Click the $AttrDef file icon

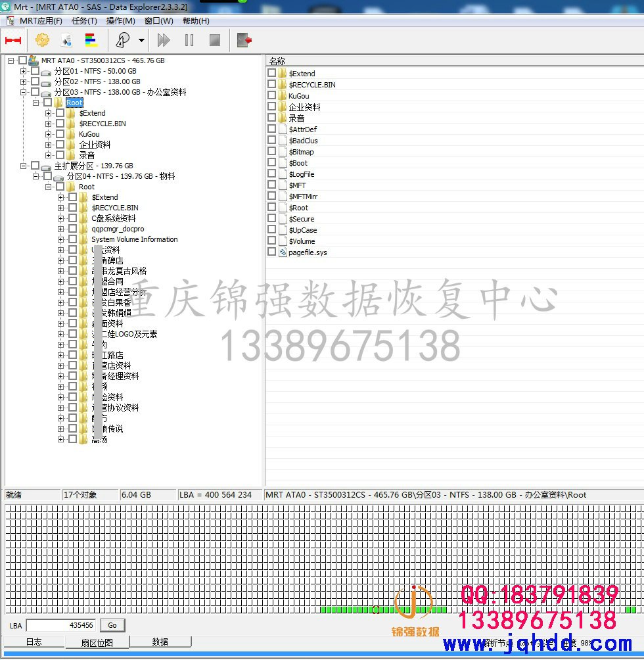point(283,129)
